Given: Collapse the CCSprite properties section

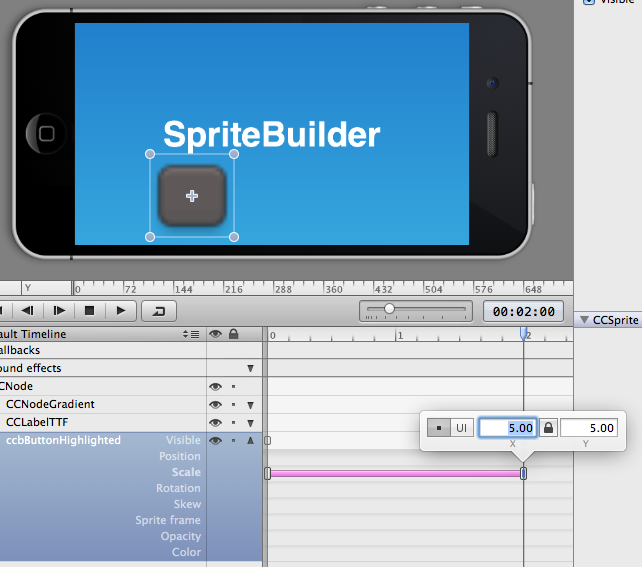Looking at the screenshot, I should coord(584,320).
